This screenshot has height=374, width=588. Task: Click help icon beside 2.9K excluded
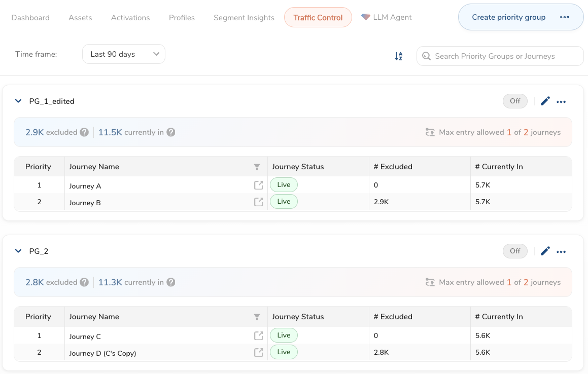click(x=84, y=132)
